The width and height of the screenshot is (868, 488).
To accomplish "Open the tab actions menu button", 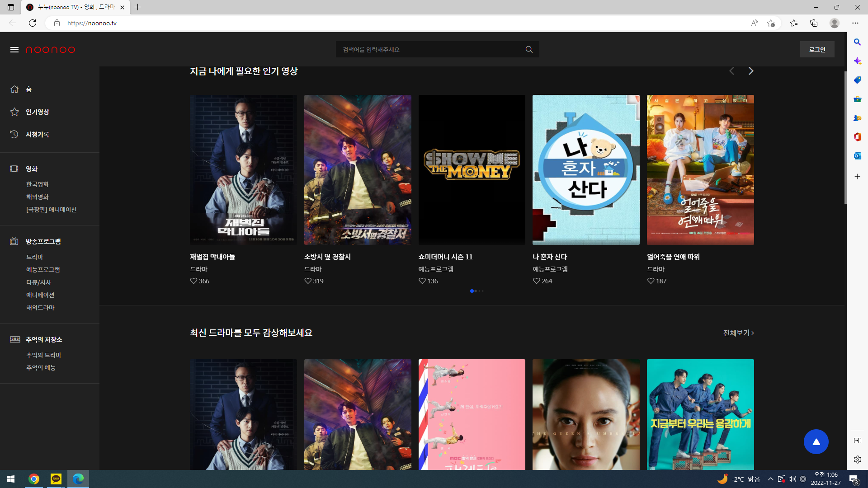I will (x=11, y=7).
